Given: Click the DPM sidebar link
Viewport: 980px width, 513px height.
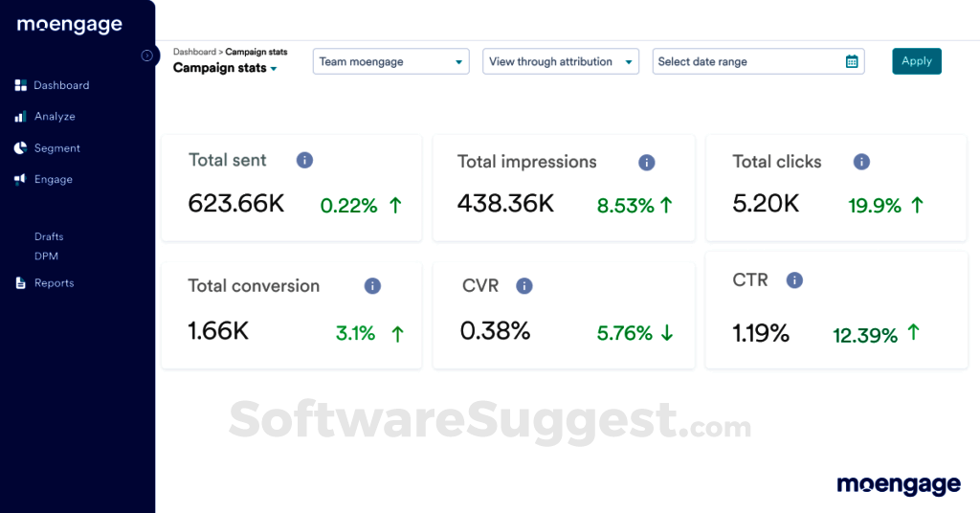Looking at the screenshot, I should tap(46, 256).
